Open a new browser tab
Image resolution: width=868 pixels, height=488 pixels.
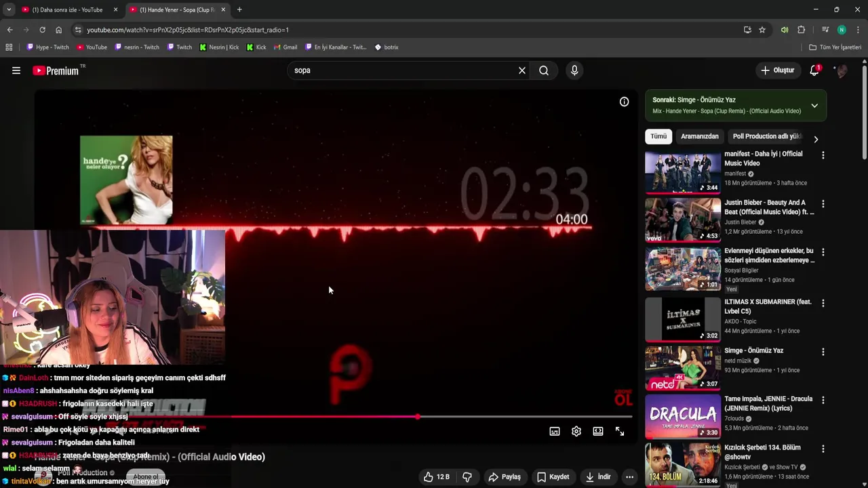239,9
